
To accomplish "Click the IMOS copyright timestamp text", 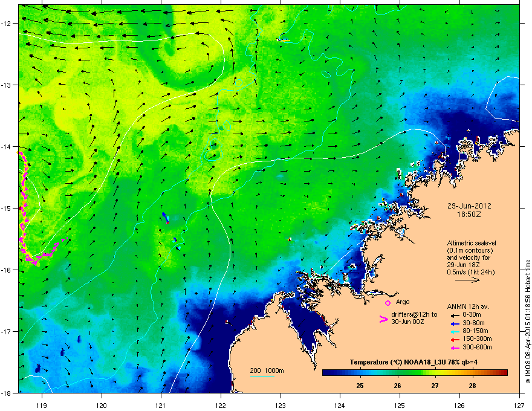I will [528, 322].
